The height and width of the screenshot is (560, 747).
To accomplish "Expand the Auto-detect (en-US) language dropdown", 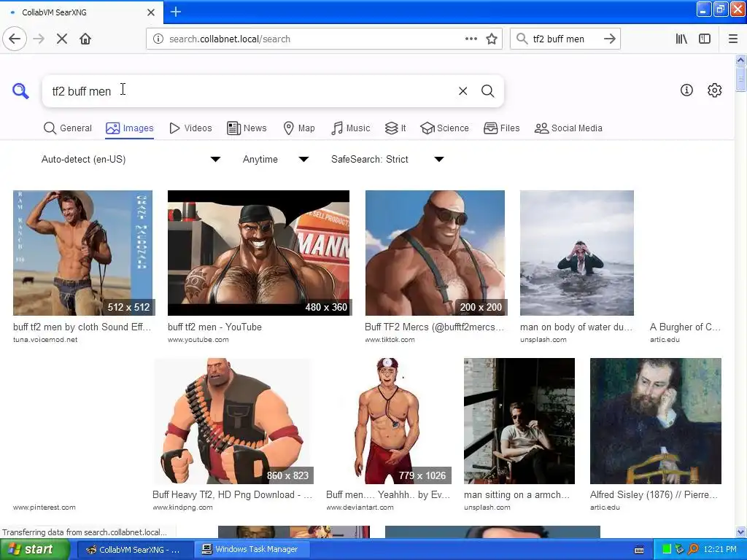I will click(131, 159).
